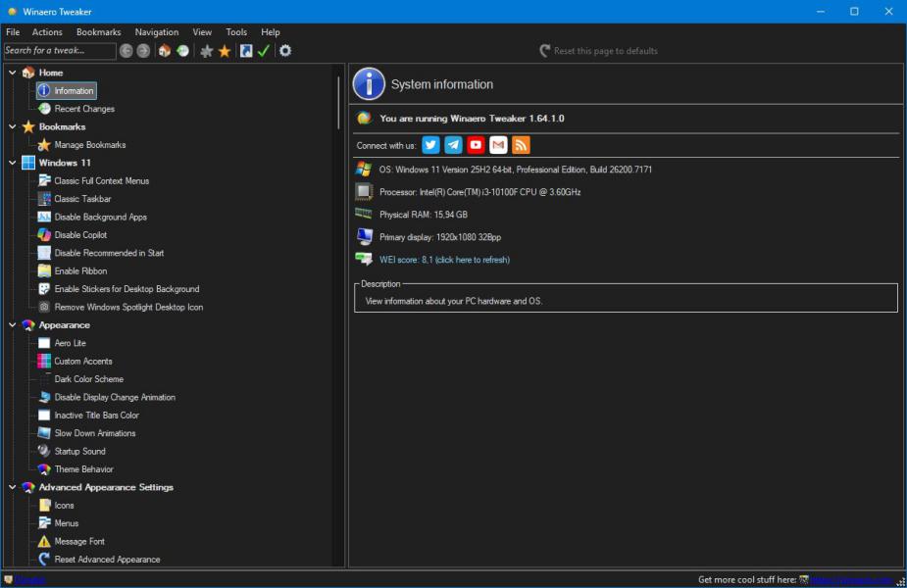Open the YouTube icon under Connect with us
Screen dimensions: 907x588
[x=476, y=145]
